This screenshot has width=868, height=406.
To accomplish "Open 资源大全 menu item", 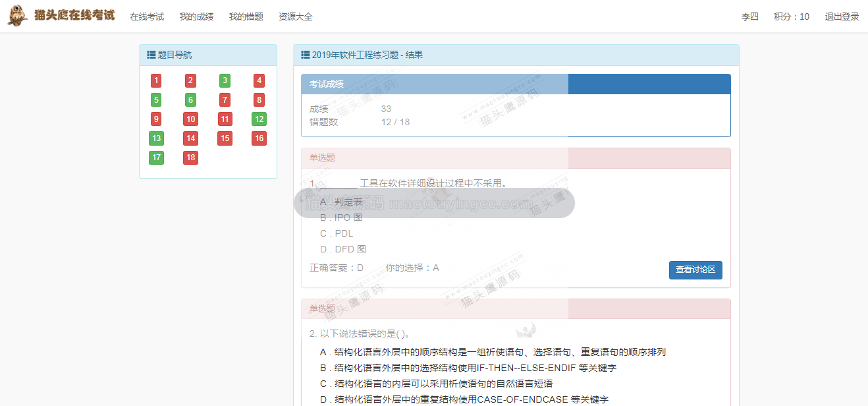I will (x=296, y=16).
